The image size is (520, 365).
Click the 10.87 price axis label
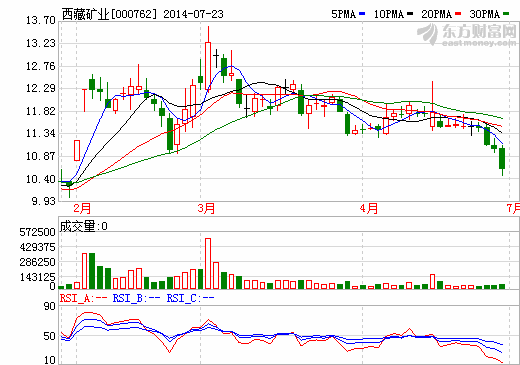point(41,156)
